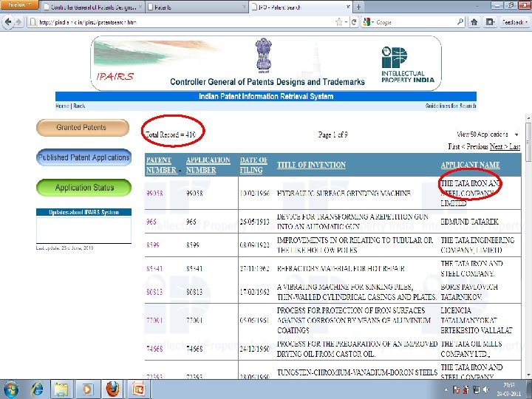The width and height of the screenshot is (532, 399).
Task: Click the Application Status button
Action: click(x=83, y=187)
